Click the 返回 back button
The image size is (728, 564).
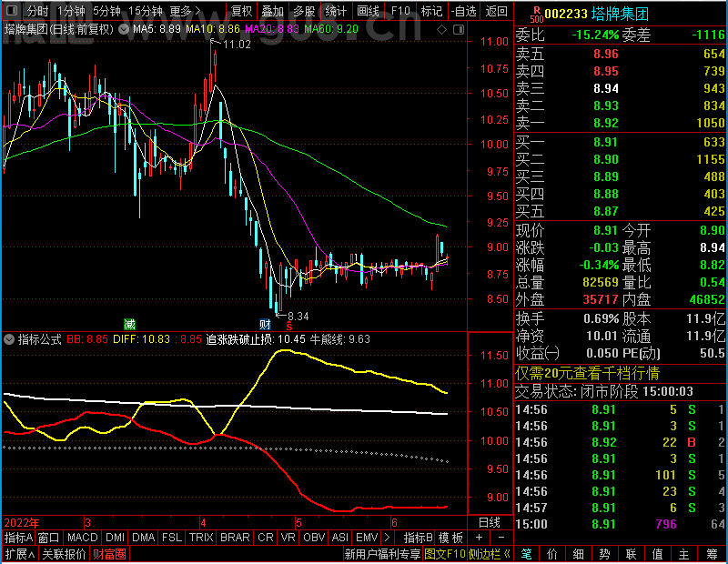[x=496, y=11]
